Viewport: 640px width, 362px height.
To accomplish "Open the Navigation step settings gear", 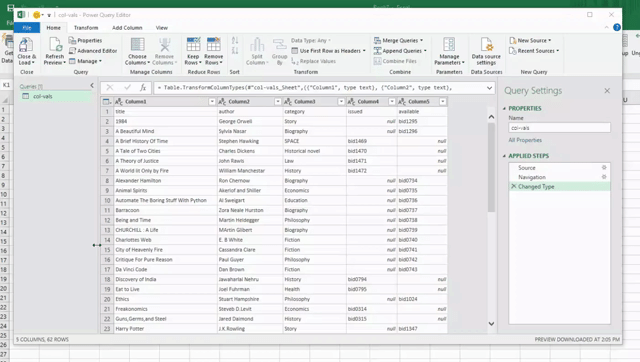I will coord(604,177).
